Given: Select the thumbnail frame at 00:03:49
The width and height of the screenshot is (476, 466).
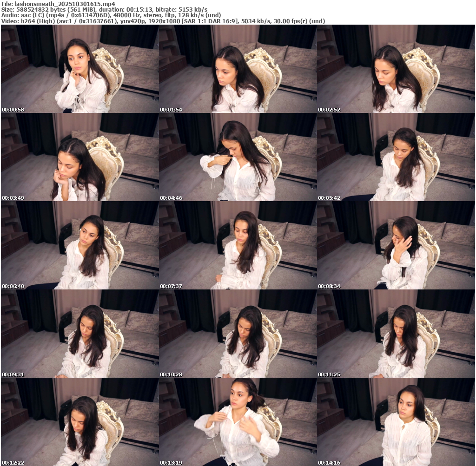Looking at the screenshot, I should coord(80,157).
